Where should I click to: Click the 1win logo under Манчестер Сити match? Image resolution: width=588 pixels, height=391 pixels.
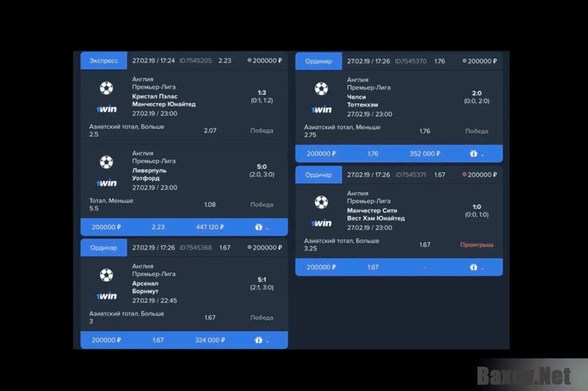pos(321,223)
